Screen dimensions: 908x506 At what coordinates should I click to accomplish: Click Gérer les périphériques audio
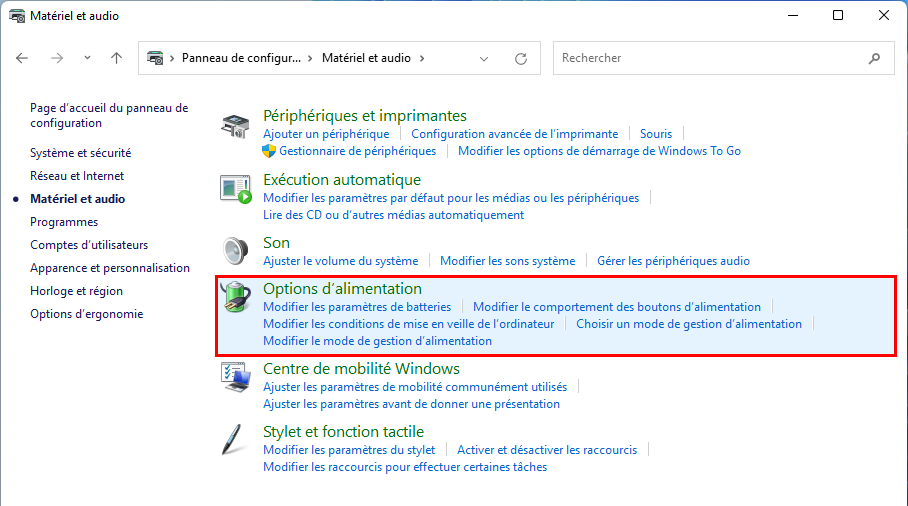coord(673,261)
